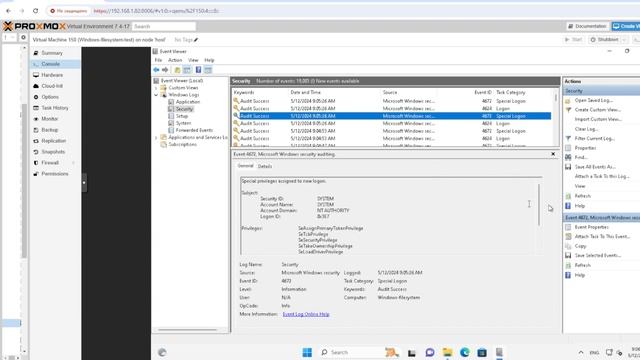Sort by Event ID column header
The height and width of the screenshot is (360, 640).
(x=483, y=93)
